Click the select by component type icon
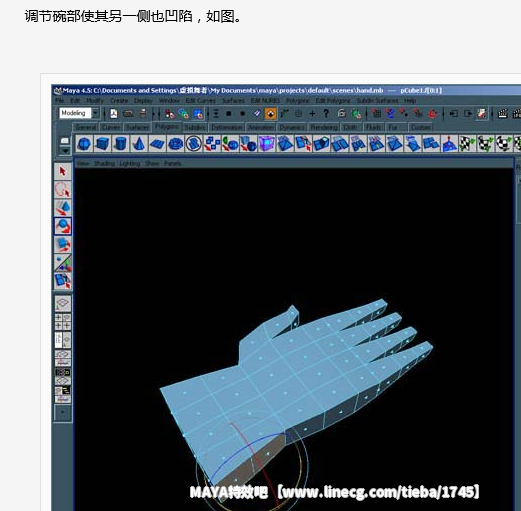This screenshot has height=511, width=521. click(198, 114)
